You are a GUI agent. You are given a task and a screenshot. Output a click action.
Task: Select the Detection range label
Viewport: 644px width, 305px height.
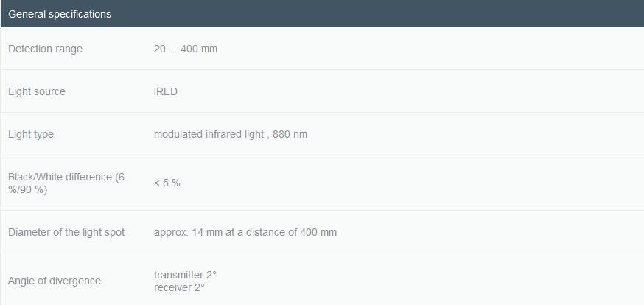[45, 49]
